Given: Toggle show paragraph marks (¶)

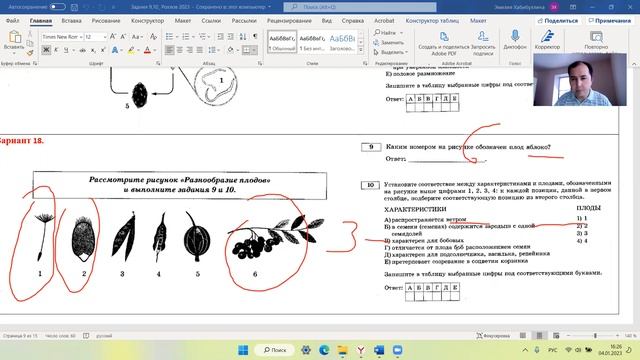Looking at the screenshot, I should [255, 37].
